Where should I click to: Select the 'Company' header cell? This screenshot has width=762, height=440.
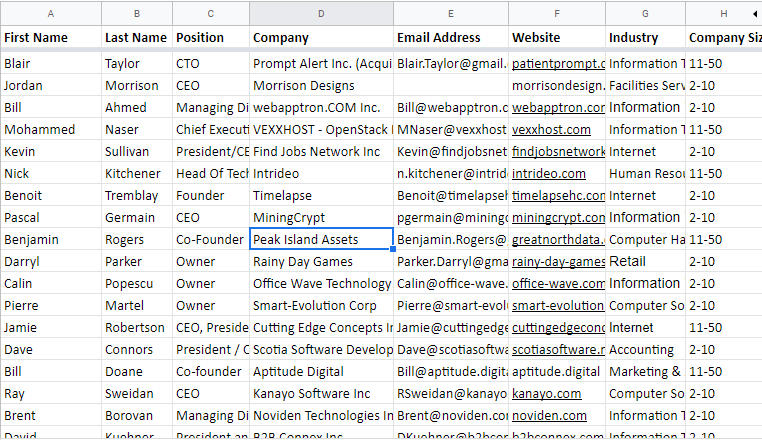pyautogui.click(x=321, y=37)
